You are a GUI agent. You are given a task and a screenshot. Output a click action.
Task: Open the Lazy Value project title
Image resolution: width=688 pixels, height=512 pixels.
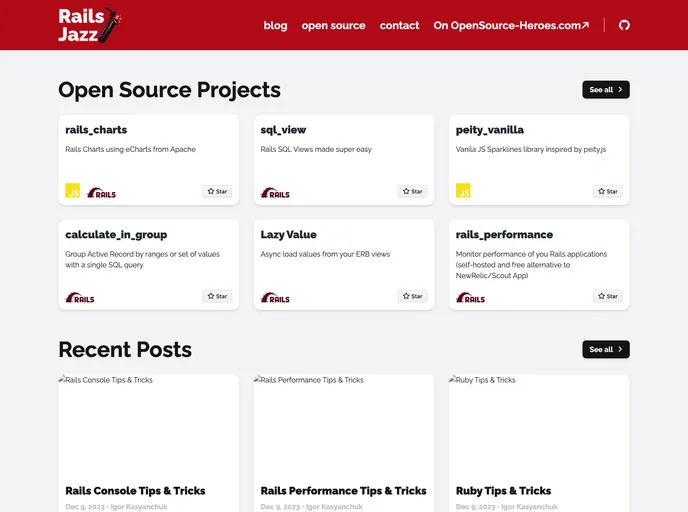(x=289, y=235)
